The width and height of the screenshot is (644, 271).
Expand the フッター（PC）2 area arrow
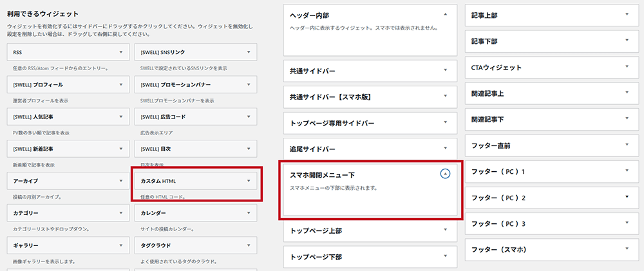point(627,197)
